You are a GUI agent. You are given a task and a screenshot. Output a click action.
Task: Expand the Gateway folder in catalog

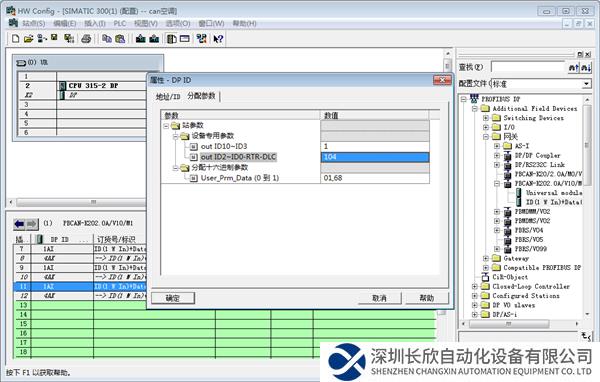tap(486, 258)
